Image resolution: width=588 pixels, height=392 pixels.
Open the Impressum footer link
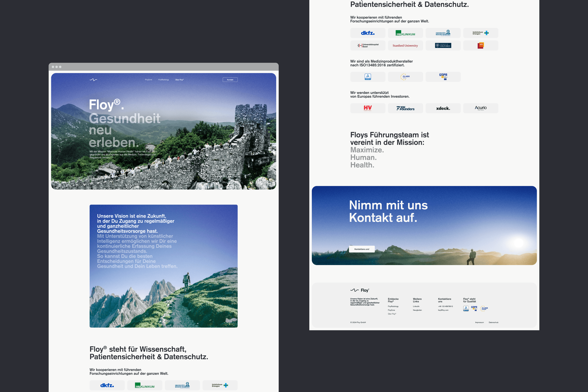click(x=479, y=322)
